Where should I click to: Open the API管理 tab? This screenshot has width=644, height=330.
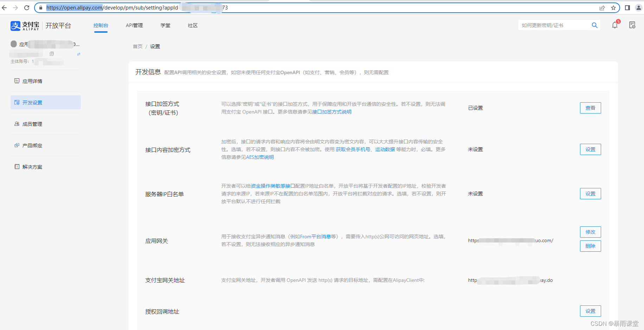134,25
